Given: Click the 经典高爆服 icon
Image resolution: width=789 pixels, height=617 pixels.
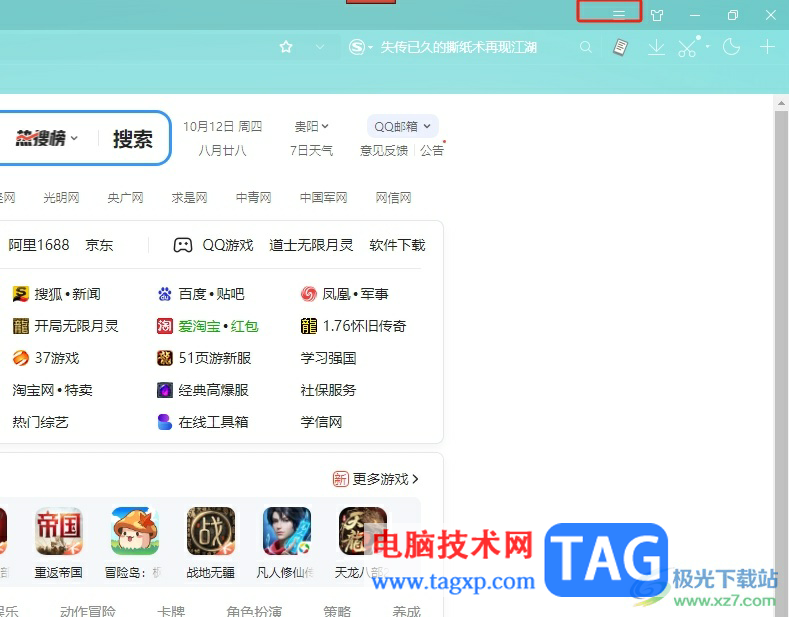Looking at the screenshot, I should coord(165,390).
